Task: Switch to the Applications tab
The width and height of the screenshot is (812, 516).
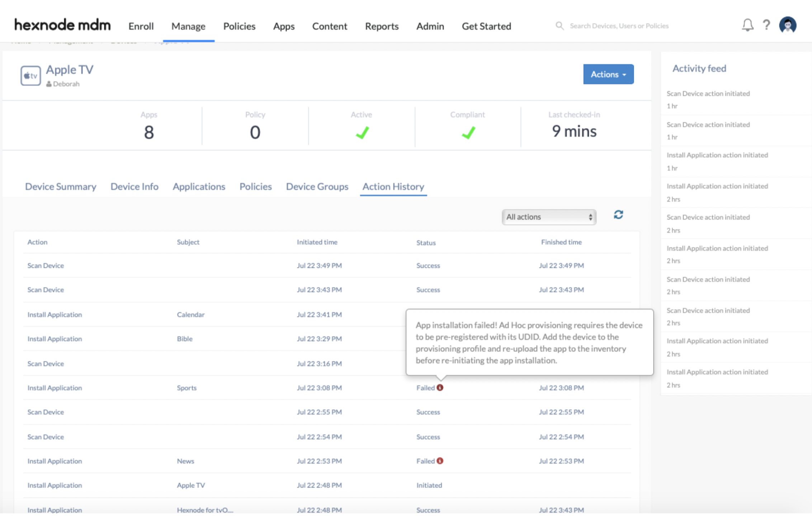Action: [199, 186]
